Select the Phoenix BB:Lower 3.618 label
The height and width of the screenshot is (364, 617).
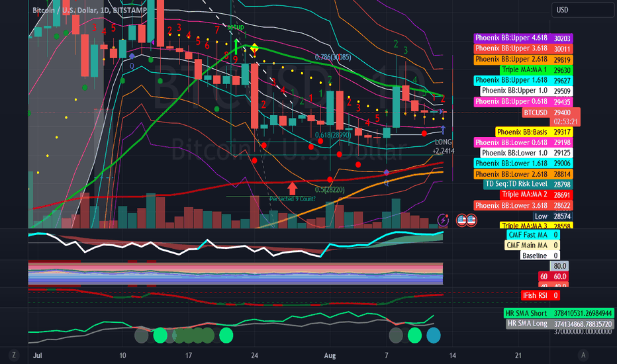point(523,205)
